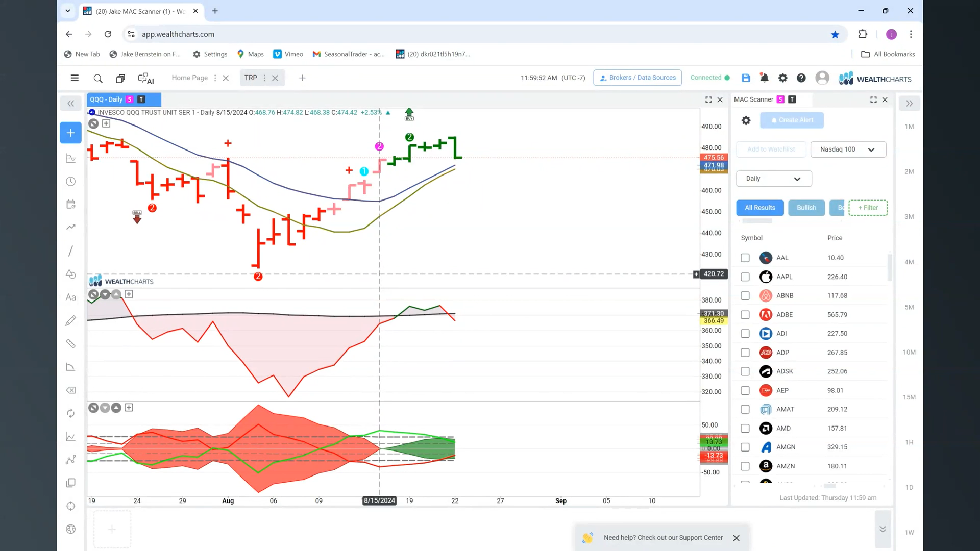
Task: Click the green BUY signal arrow
Action: click(x=409, y=114)
